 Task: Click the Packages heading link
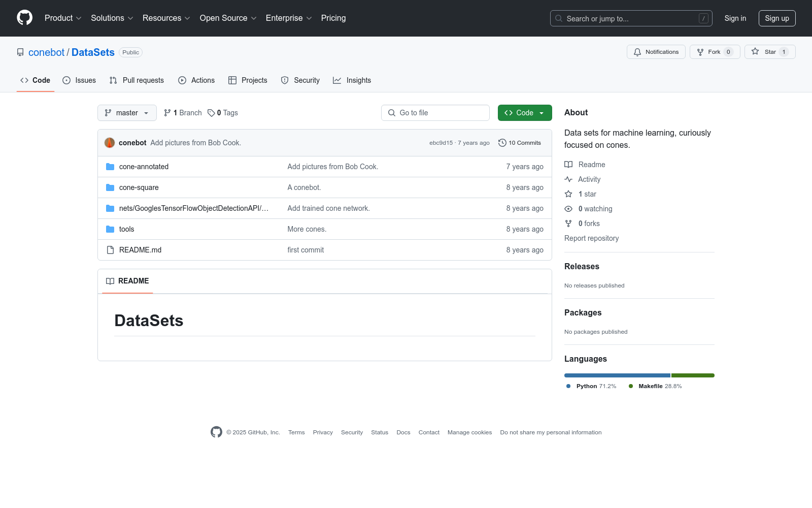pos(583,312)
